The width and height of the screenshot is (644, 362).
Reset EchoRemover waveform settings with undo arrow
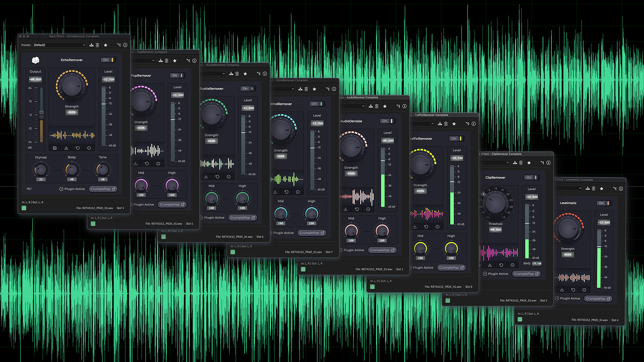pyautogui.click(x=77, y=148)
